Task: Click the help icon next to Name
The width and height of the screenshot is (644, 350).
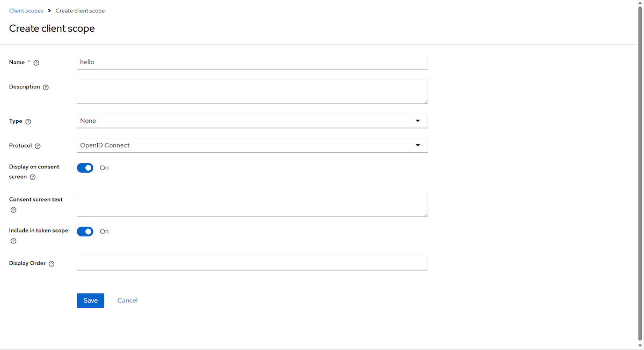Action: pos(36,63)
